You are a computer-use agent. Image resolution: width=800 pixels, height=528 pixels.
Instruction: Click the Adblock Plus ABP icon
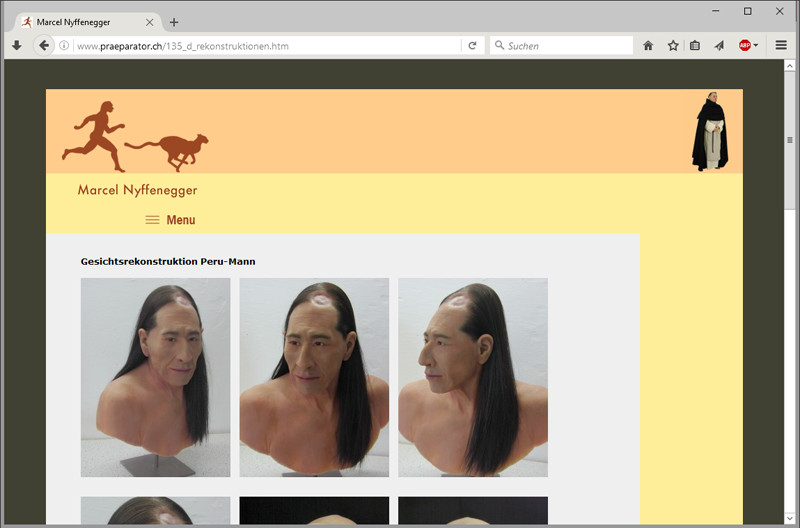[744, 45]
